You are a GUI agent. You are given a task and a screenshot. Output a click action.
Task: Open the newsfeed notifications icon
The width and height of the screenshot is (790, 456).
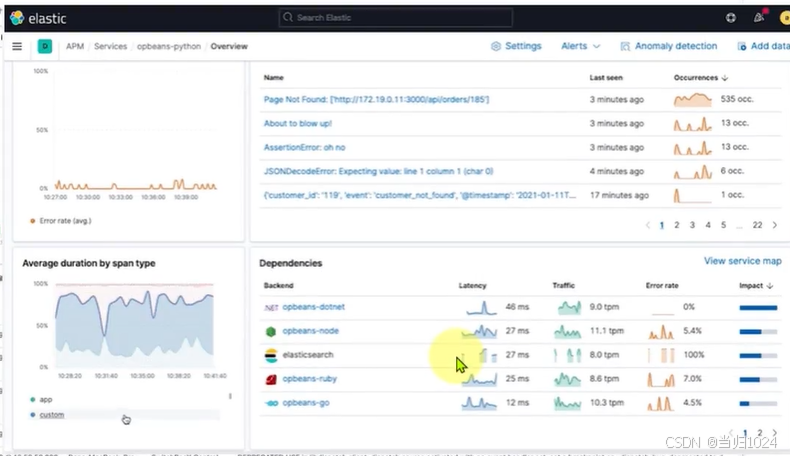pos(759,17)
